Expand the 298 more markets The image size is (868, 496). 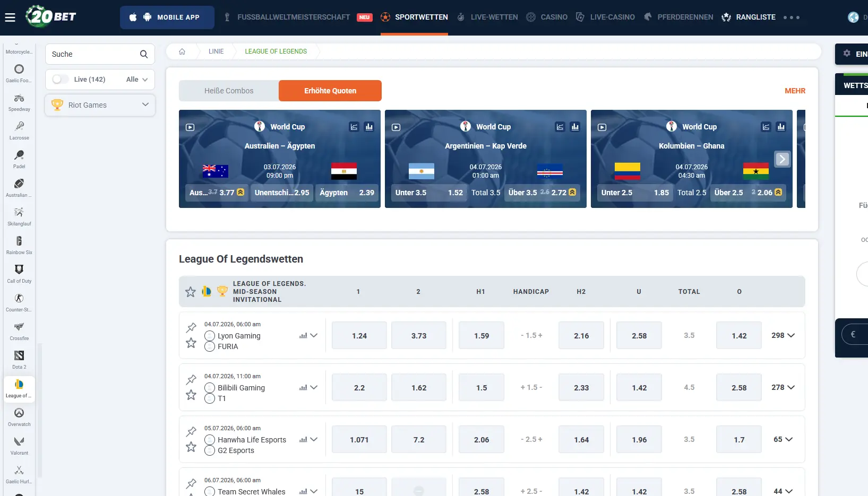pos(783,336)
